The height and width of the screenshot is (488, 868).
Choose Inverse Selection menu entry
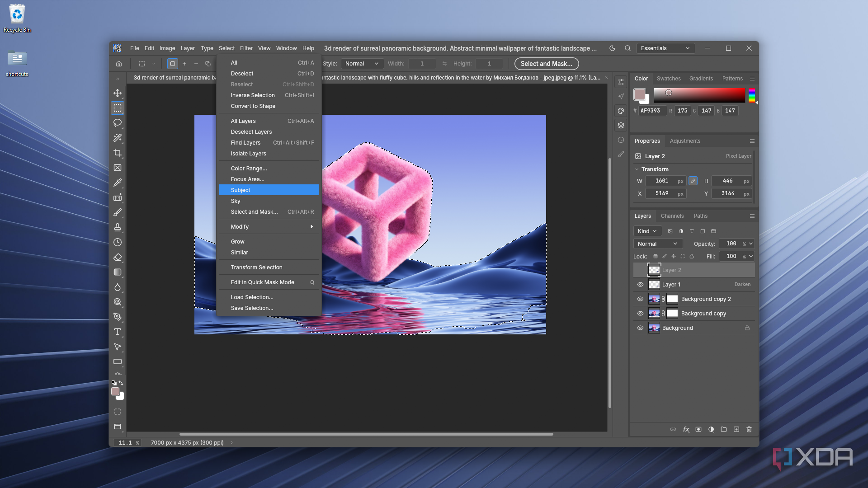(269, 95)
